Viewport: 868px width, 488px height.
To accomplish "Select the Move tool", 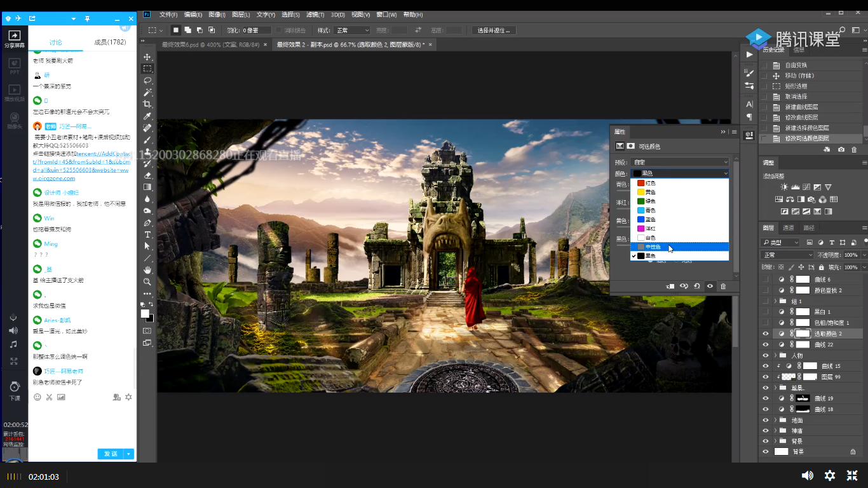I will coord(147,57).
